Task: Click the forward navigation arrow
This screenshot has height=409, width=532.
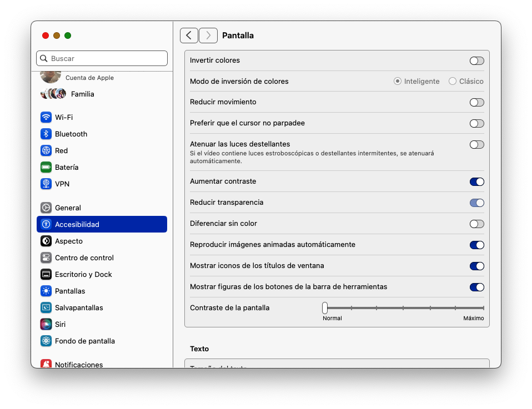Action: point(208,35)
